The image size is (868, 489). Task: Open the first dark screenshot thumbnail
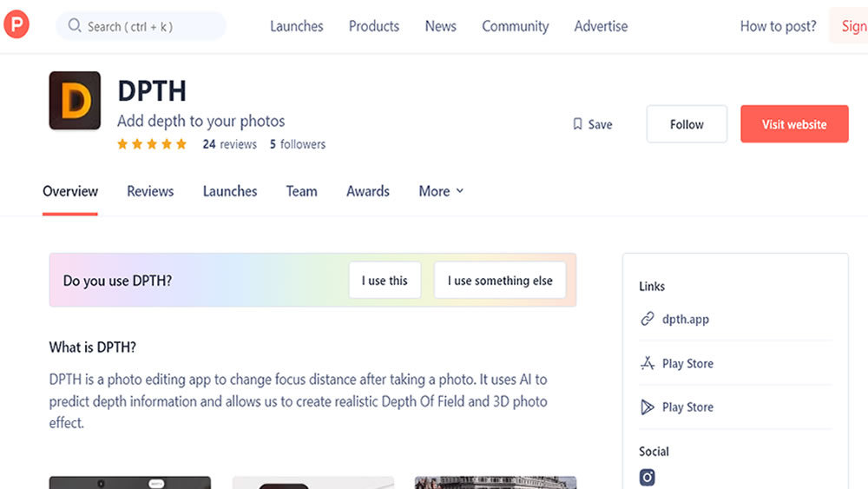130,482
